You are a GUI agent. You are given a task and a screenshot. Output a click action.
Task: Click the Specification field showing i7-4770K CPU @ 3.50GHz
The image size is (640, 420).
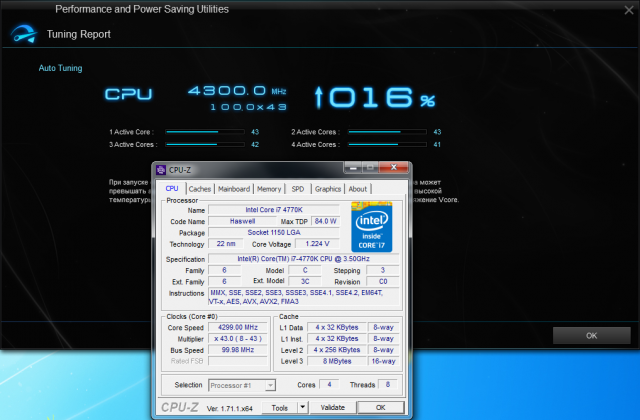tap(304, 259)
